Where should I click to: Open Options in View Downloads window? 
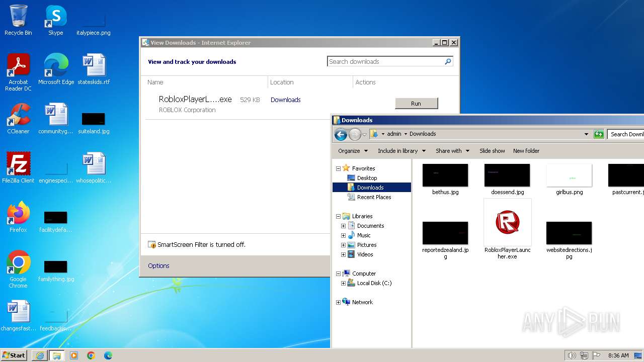(158, 265)
